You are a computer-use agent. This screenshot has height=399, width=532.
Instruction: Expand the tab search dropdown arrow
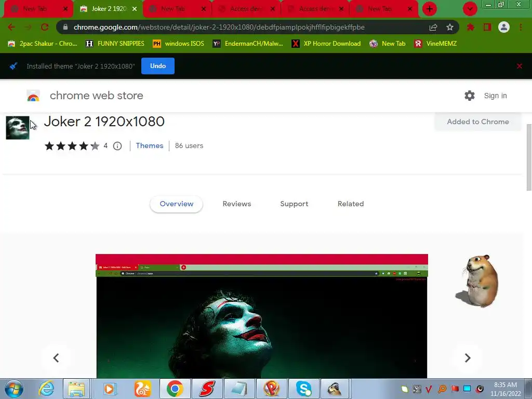[x=470, y=9]
